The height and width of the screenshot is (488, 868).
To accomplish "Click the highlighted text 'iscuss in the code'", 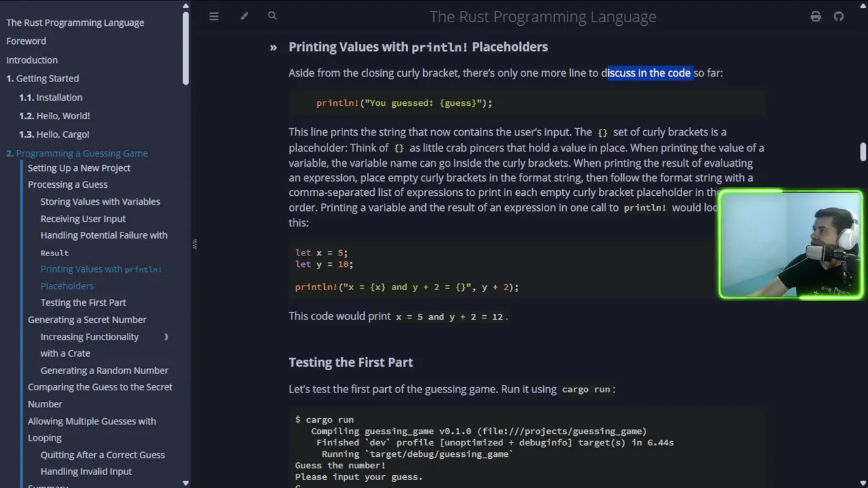I will (650, 73).
